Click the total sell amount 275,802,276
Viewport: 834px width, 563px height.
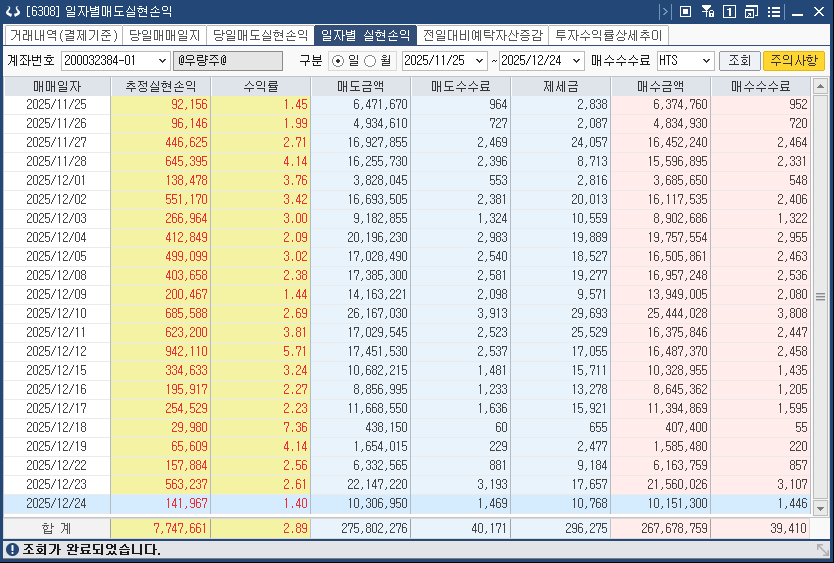point(374,528)
